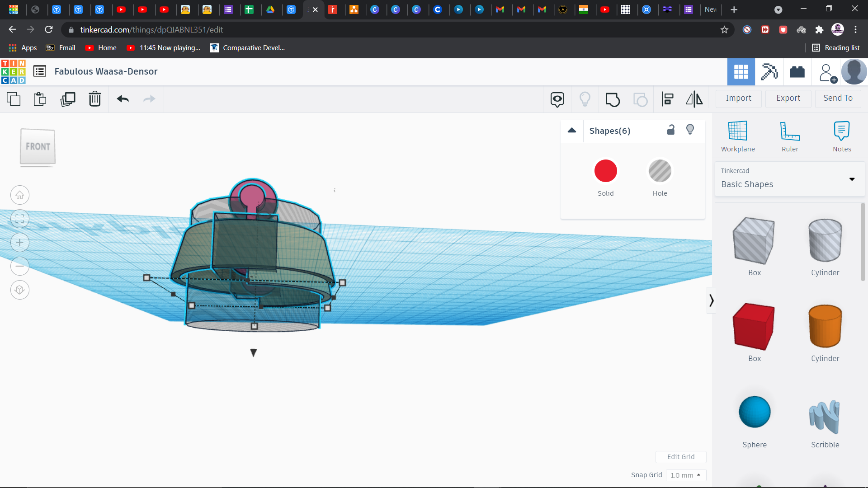
Task: Delete the selected shapes
Action: (95, 99)
